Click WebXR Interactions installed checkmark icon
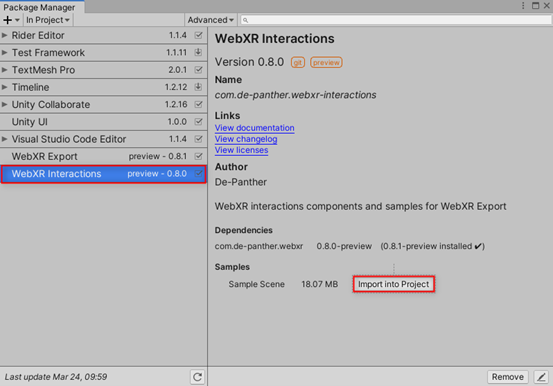 [x=199, y=173]
